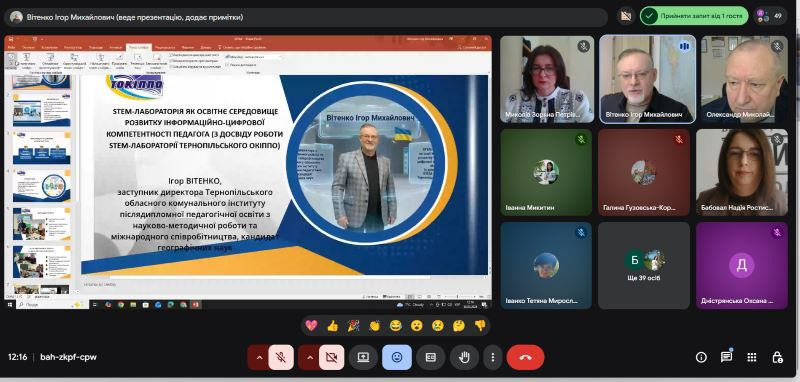
Task: Open the more options menu
Action: (x=492, y=358)
